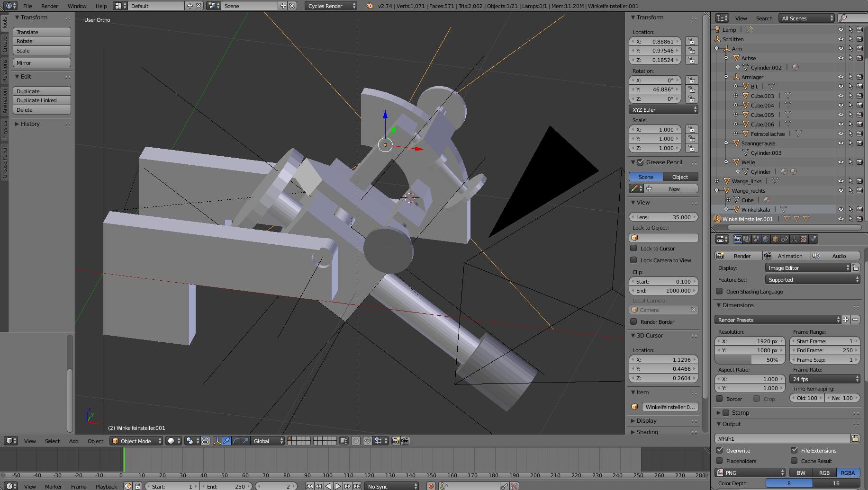Switch to the Physics tool shelf tab
The width and height of the screenshot is (868, 490).
pyautogui.click(x=5, y=129)
